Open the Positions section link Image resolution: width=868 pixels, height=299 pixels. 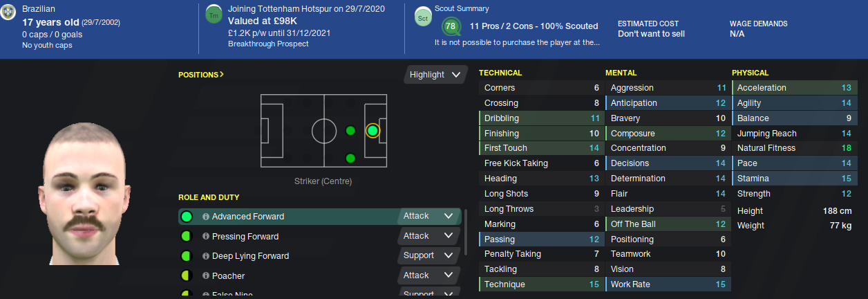click(x=201, y=75)
